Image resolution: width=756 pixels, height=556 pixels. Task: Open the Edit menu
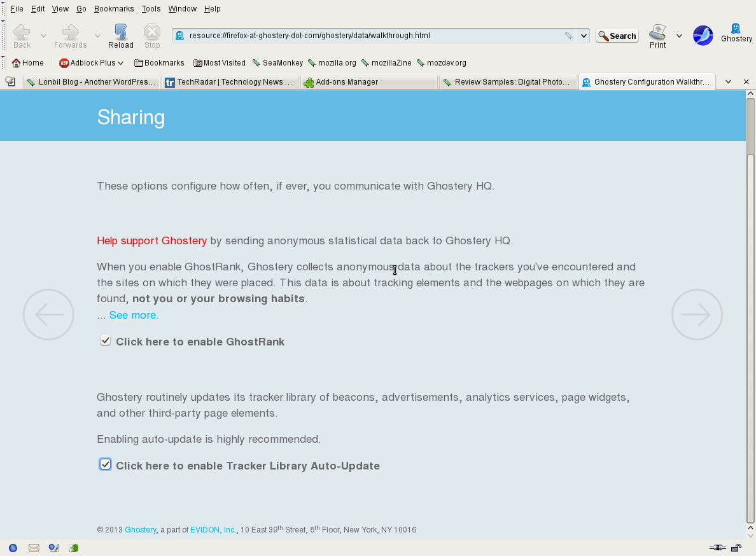(x=38, y=9)
